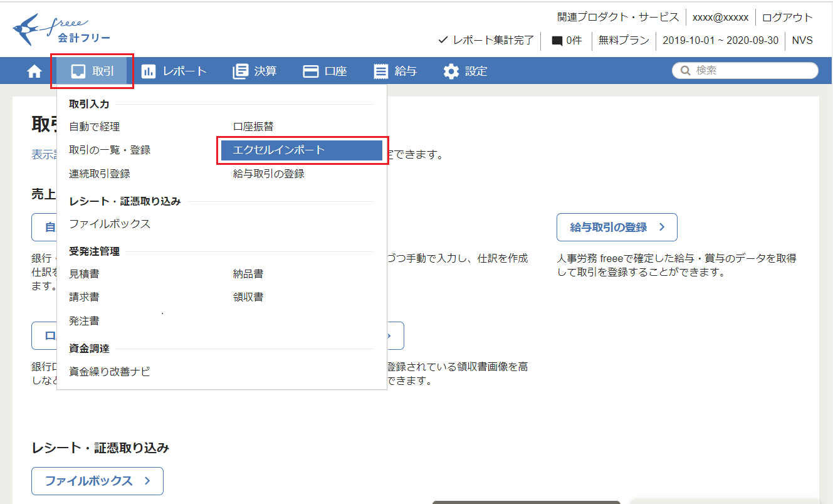Select 口座振替 menu entry
The image size is (833, 504).
point(253,127)
